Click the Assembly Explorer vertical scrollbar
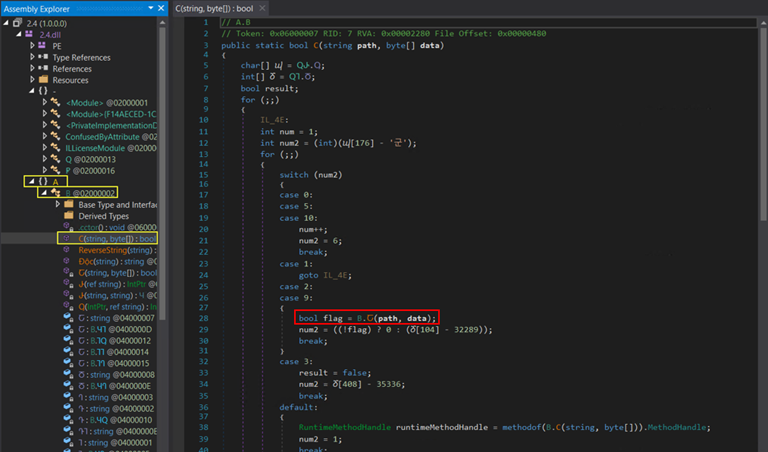Viewport: 768px width, 452px height. tap(163, 150)
